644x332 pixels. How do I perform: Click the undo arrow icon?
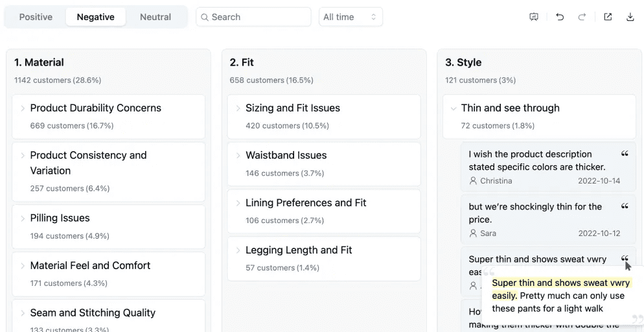(x=560, y=17)
